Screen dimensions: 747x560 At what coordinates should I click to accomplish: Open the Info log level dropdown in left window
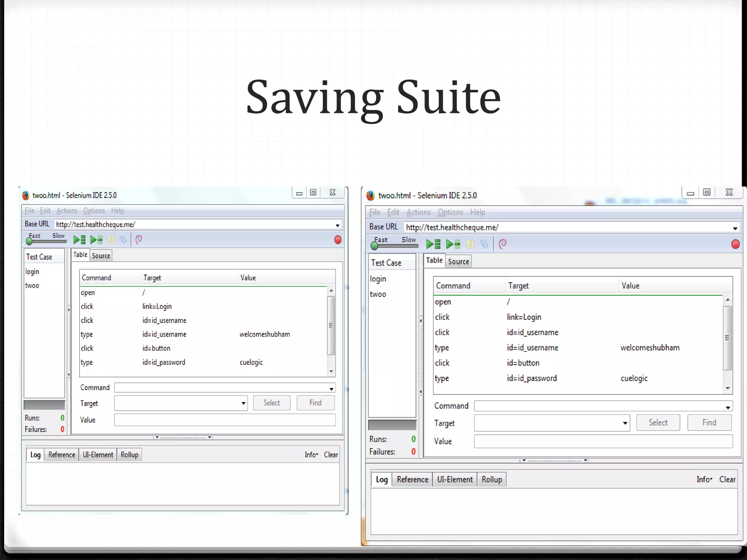[x=311, y=455]
